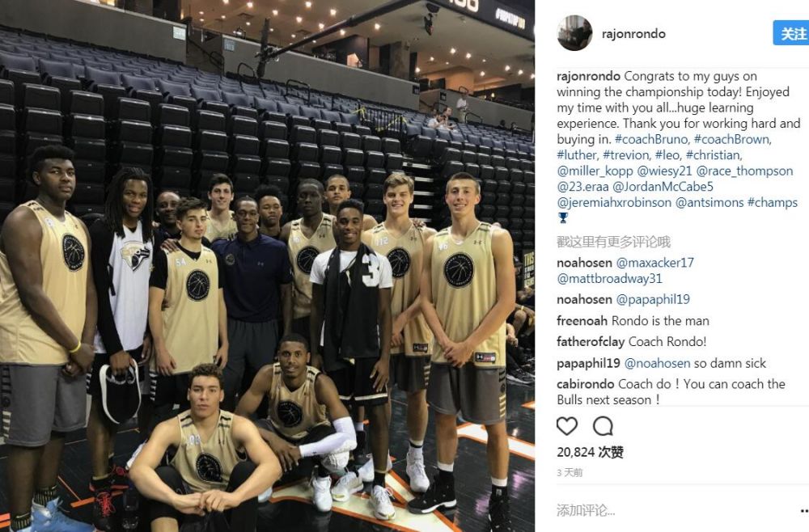Click the blue 关注 follow button

[x=791, y=33]
